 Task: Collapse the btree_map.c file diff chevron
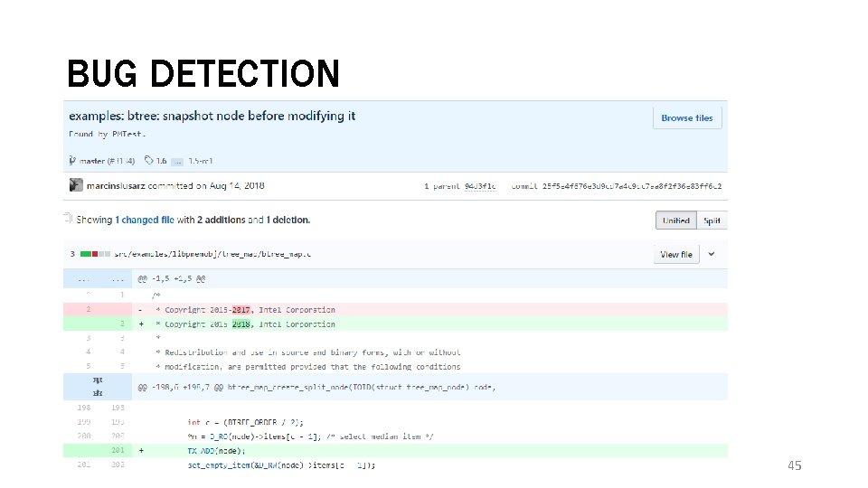[712, 255]
